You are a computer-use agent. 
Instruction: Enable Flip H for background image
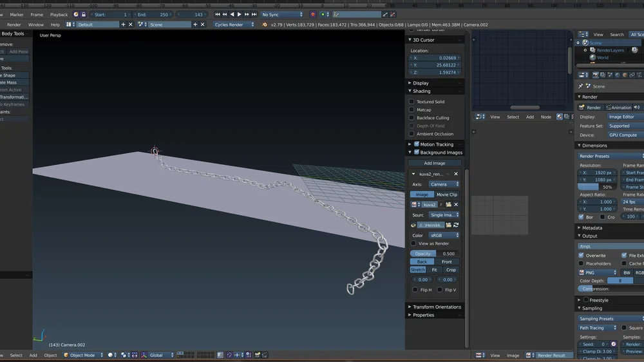click(415, 290)
